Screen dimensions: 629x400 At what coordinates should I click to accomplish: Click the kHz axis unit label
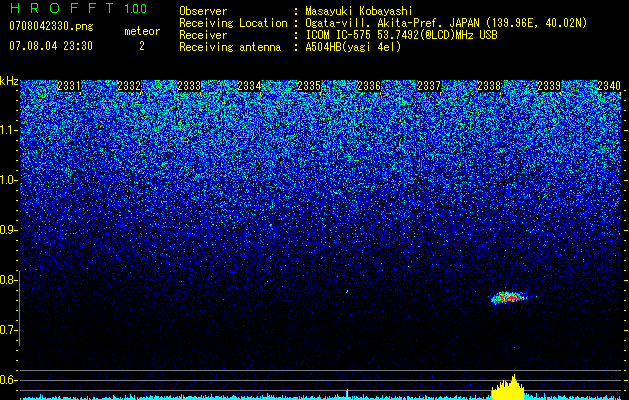9,81
